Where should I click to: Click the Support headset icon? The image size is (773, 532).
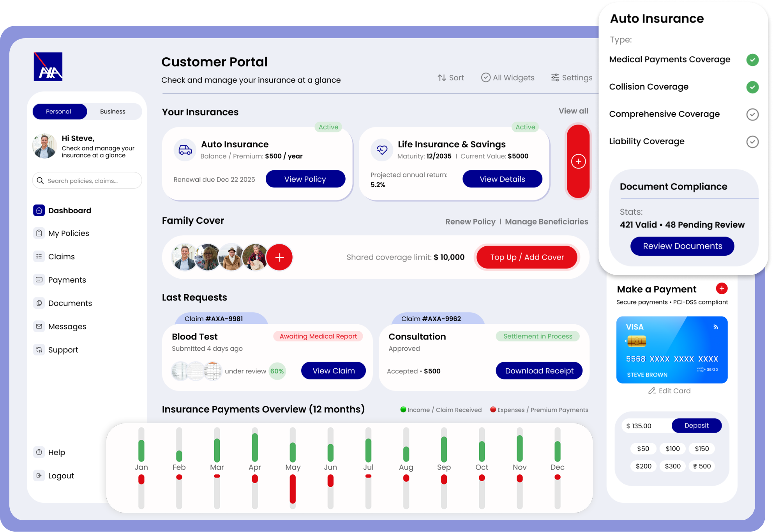tap(39, 350)
